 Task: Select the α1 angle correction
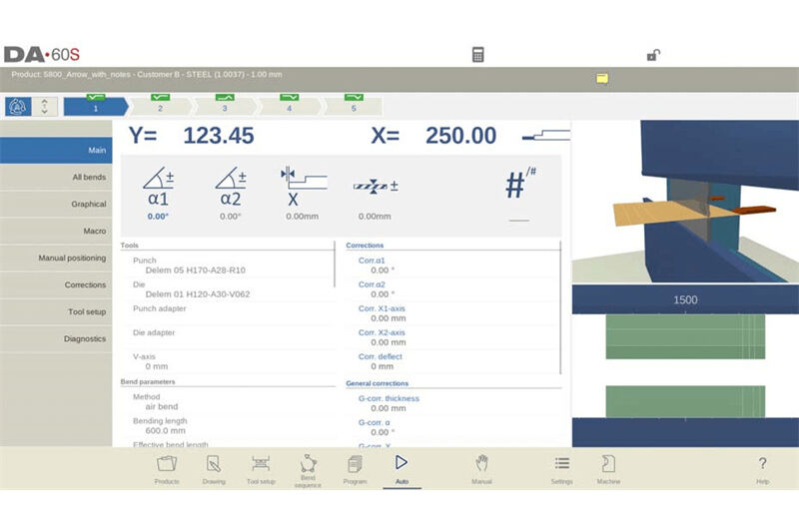tap(158, 196)
